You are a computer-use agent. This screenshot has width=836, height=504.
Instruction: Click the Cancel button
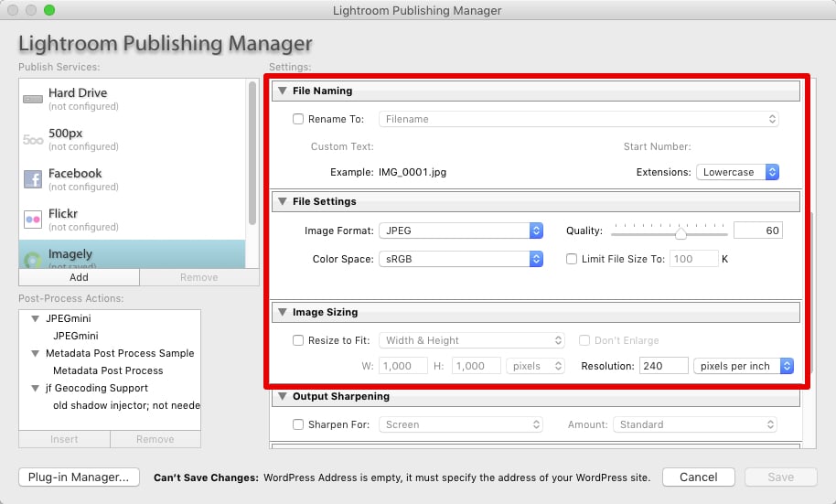coord(699,477)
